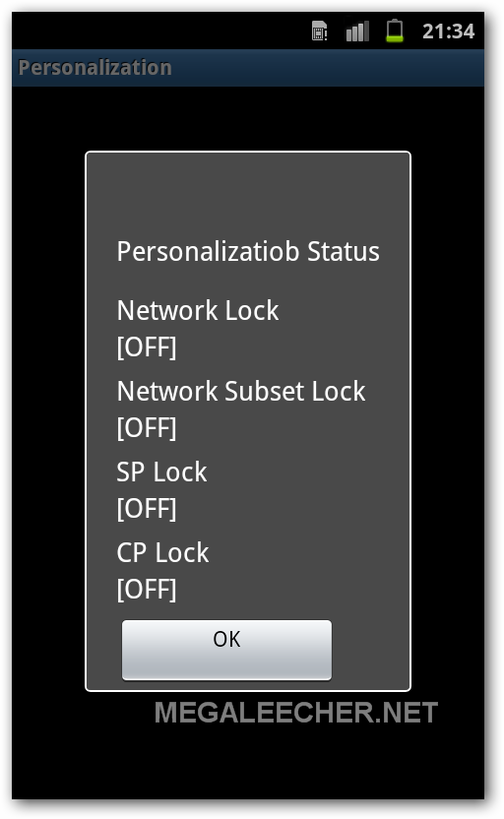Tap the signal strength bars icon
The image size is (504, 819).
pos(357,31)
